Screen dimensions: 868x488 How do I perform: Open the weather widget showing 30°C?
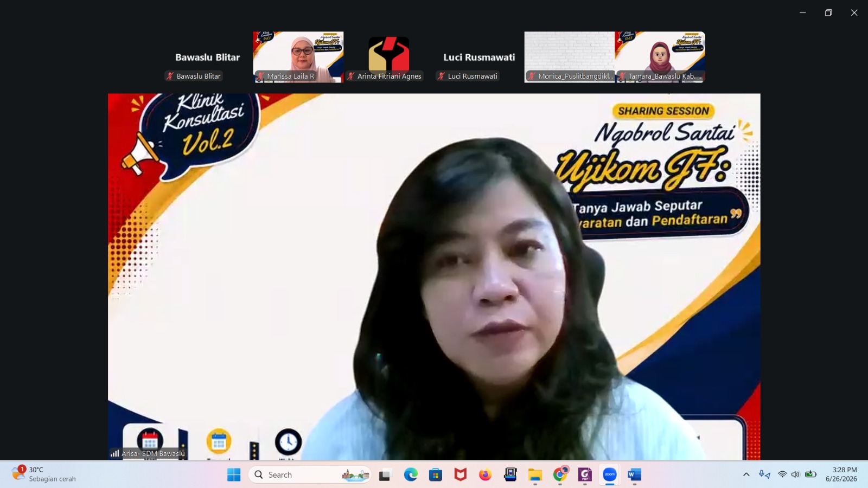(44, 474)
